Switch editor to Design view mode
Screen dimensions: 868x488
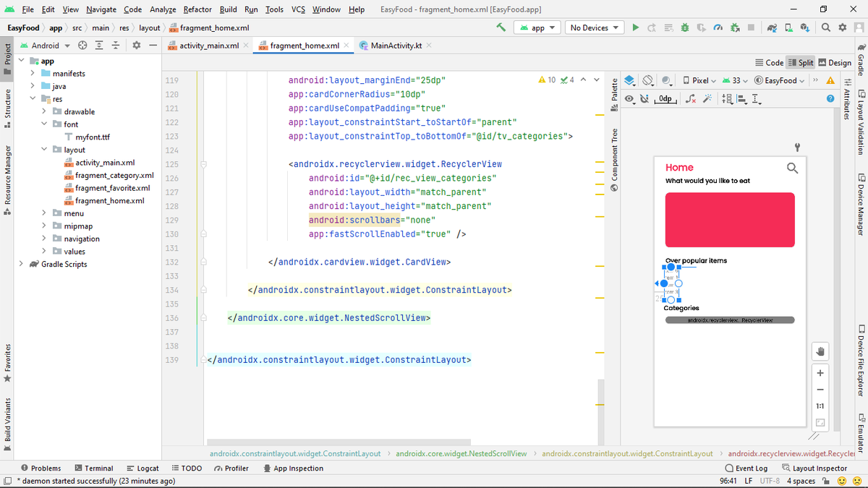click(834, 63)
